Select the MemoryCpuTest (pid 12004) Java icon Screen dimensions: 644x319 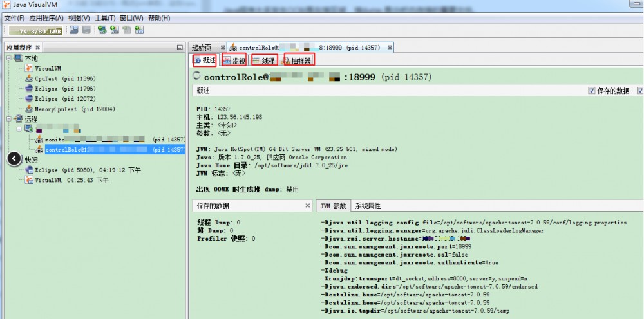[x=29, y=109]
